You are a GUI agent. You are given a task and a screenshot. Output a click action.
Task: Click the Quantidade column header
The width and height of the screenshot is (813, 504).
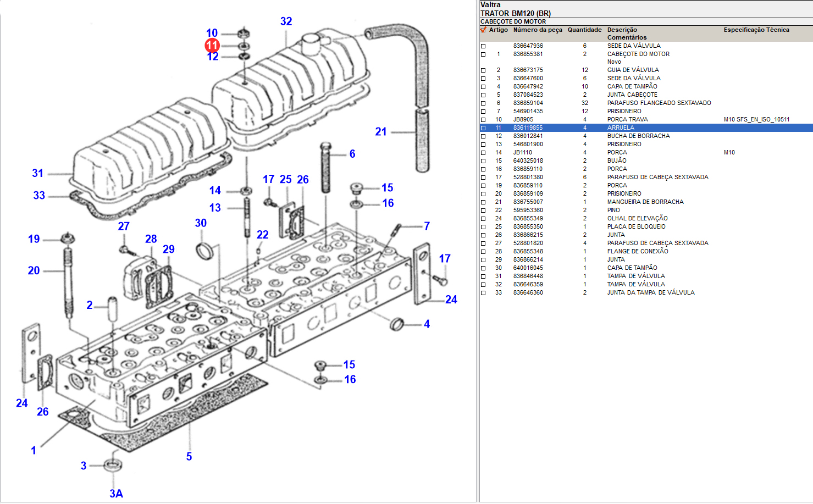tap(584, 30)
